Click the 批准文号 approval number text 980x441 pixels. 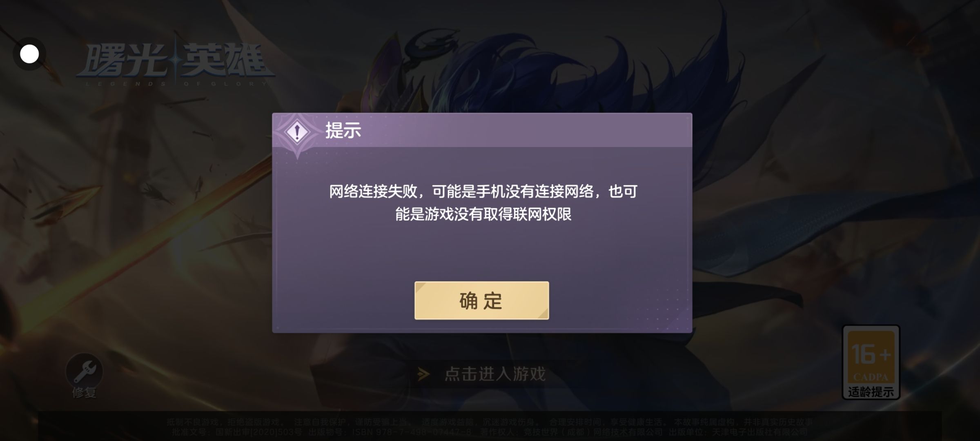[x=236, y=432]
